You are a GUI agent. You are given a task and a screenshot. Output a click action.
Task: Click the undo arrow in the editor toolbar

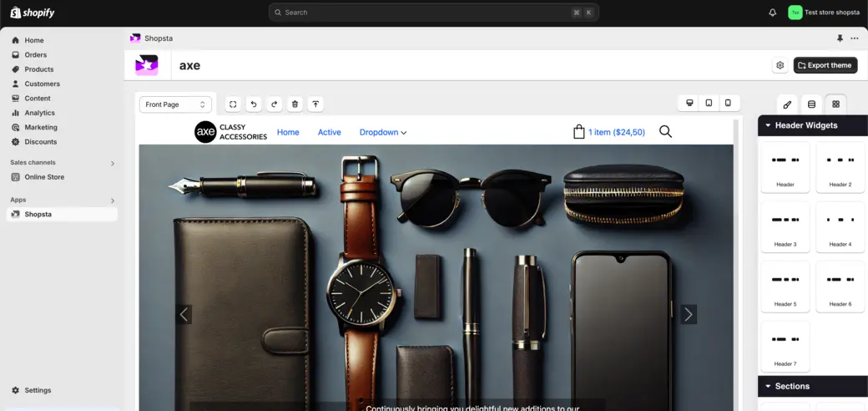coord(254,104)
